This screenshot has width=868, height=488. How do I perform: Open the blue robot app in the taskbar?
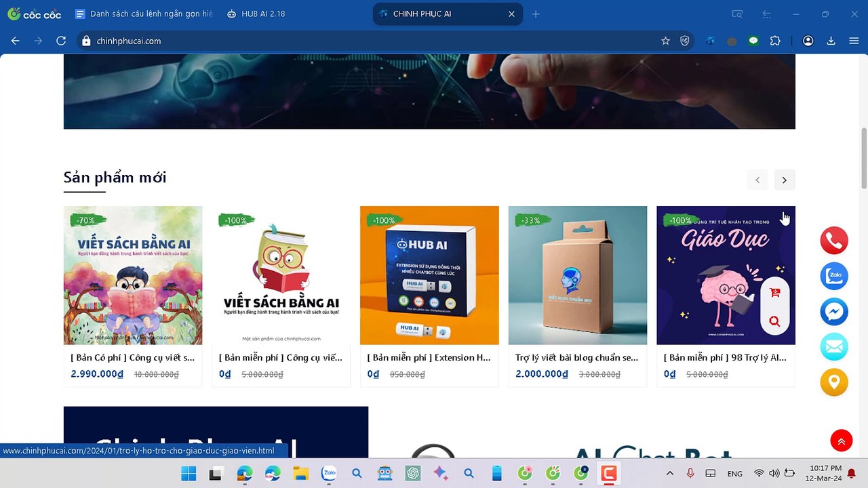(x=384, y=473)
